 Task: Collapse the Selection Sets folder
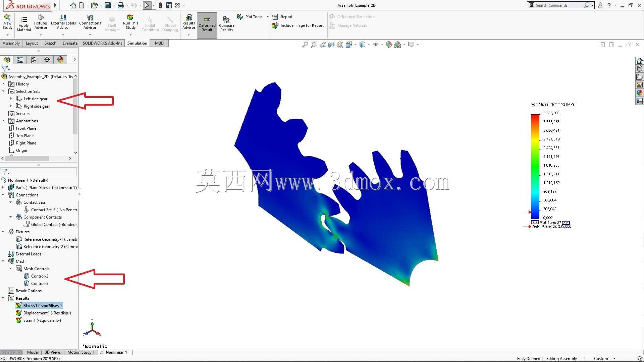point(3,91)
